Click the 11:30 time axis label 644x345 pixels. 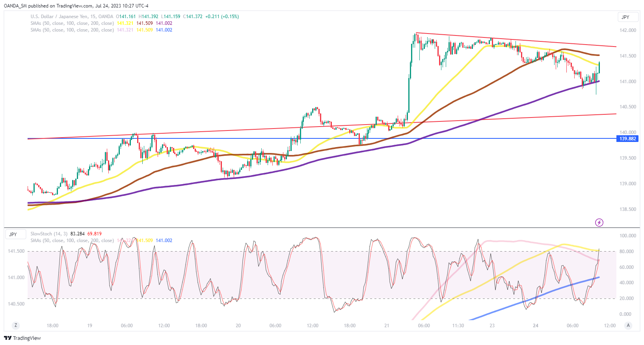click(458, 326)
